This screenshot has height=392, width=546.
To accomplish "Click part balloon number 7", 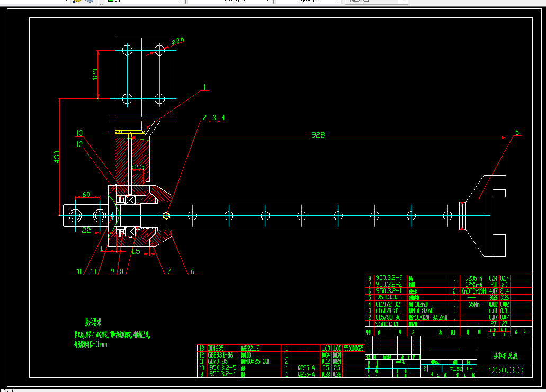I will click(169, 271).
